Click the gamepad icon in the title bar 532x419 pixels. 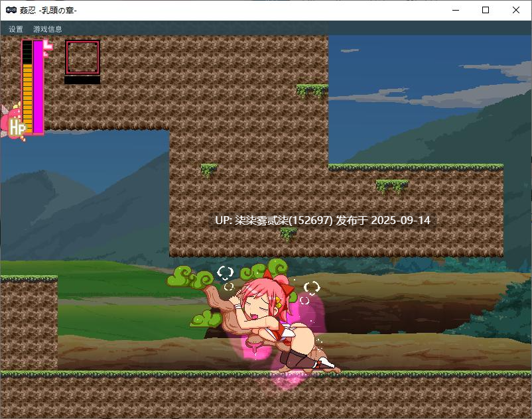pos(11,10)
